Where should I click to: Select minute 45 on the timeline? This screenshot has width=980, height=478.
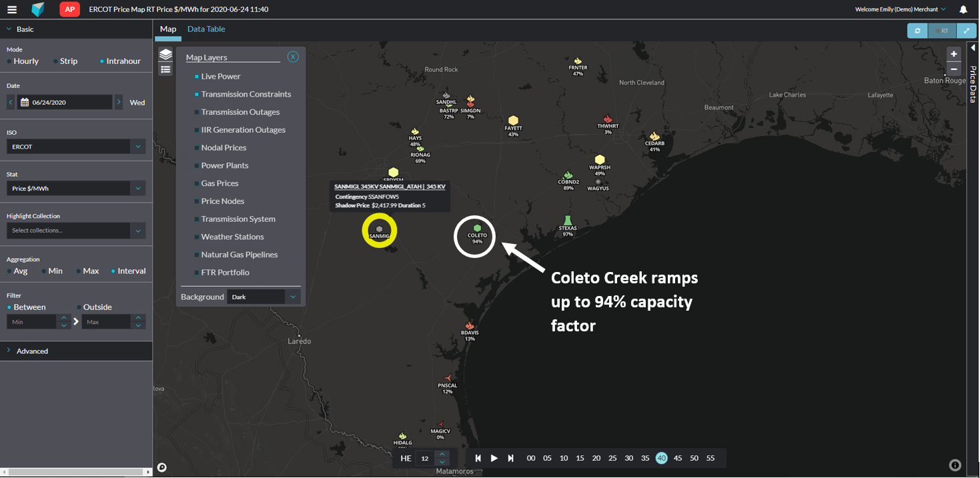(678, 458)
